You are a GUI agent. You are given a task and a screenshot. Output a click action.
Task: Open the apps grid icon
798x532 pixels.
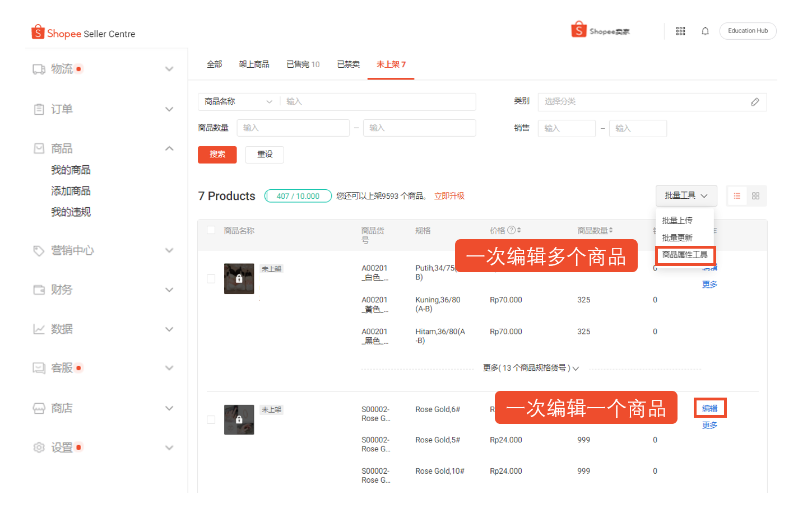680,31
